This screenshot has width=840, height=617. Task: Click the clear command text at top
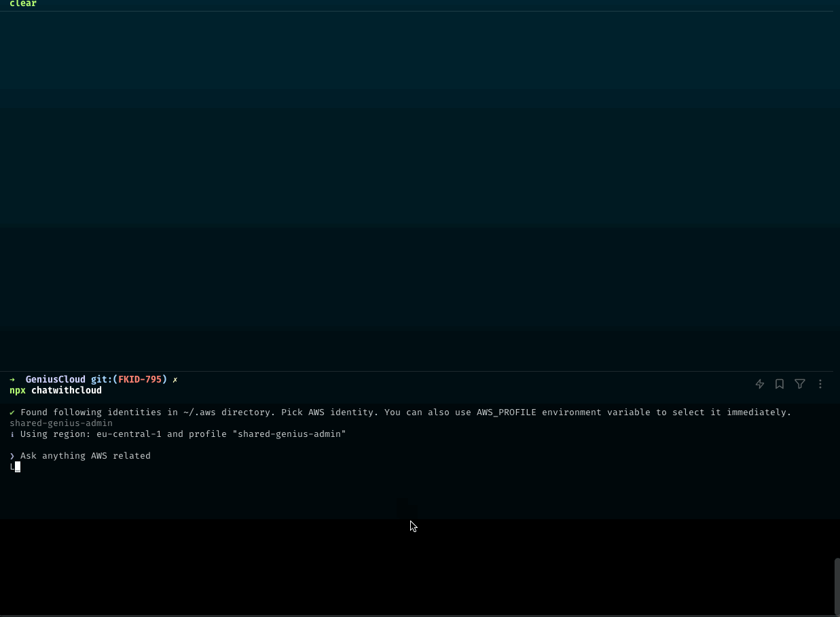click(x=22, y=3)
